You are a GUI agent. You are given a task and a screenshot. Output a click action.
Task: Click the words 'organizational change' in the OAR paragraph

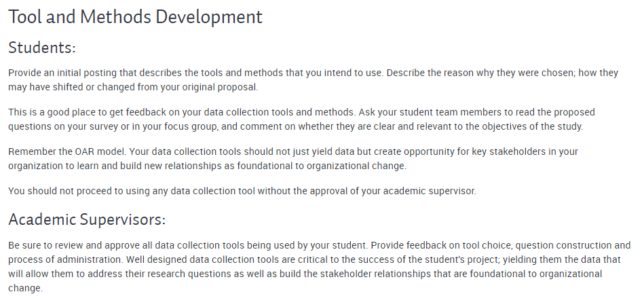tap(356, 166)
